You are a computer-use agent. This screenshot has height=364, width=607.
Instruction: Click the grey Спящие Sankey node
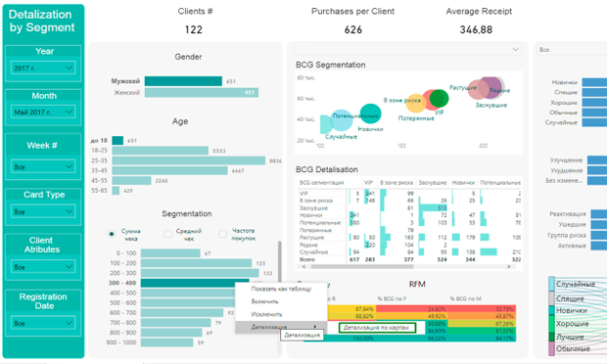coord(551,298)
